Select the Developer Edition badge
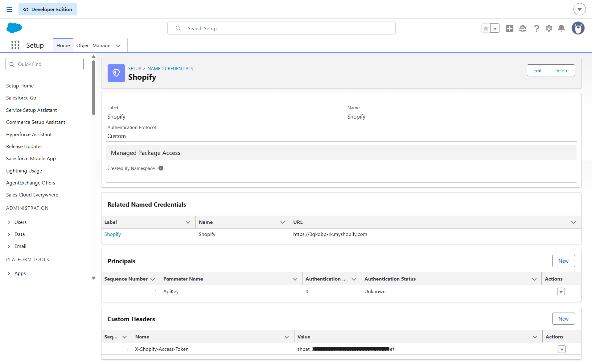 [x=47, y=9]
